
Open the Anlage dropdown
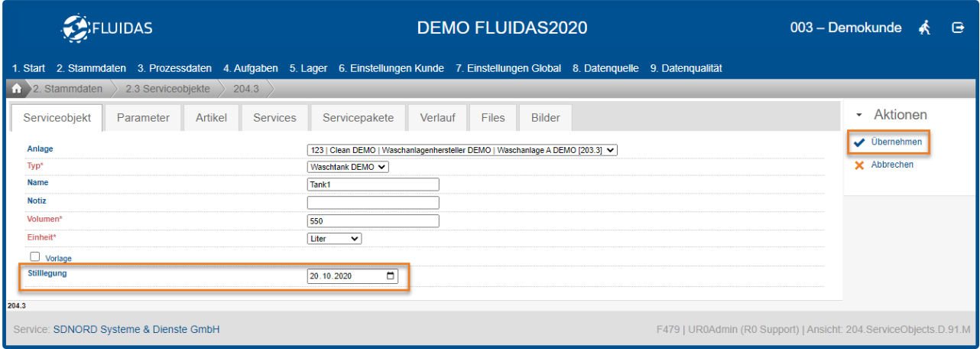pos(461,150)
